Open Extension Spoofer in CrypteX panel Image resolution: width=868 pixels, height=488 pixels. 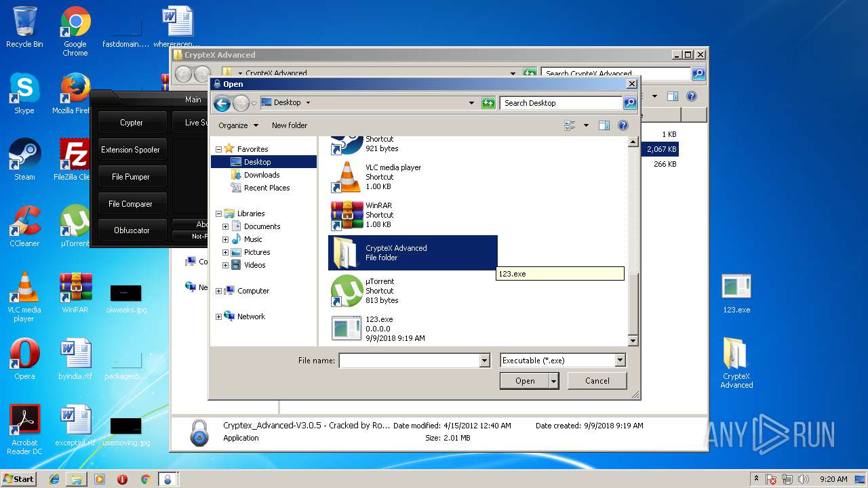click(132, 150)
